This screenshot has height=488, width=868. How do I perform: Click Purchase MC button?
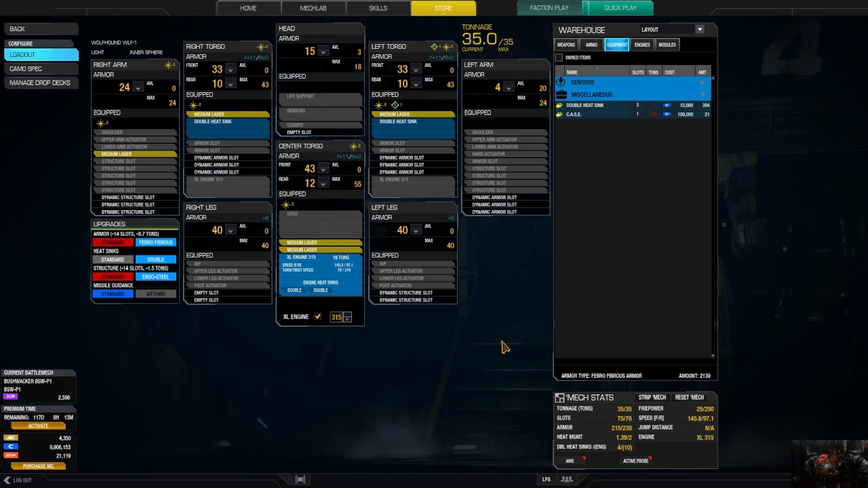[x=38, y=466]
